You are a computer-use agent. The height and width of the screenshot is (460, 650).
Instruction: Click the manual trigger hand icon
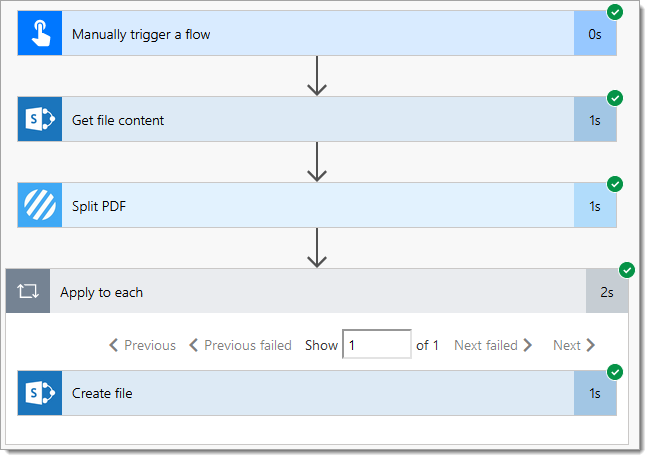coord(40,33)
